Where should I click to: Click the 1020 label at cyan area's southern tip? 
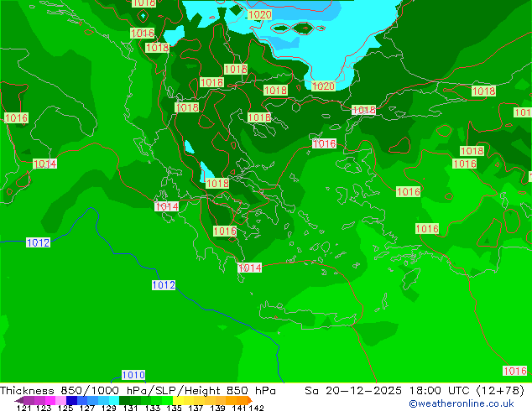(x=323, y=86)
